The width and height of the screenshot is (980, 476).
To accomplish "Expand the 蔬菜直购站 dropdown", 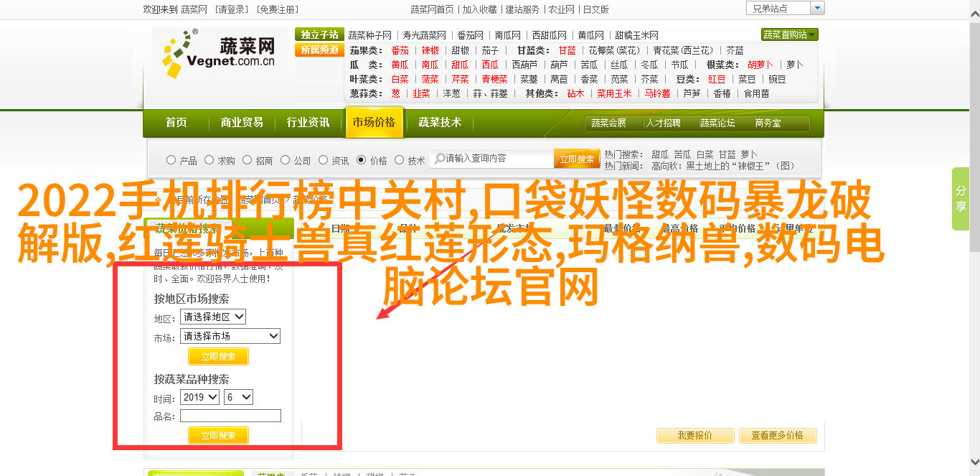I will (x=789, y=34).
